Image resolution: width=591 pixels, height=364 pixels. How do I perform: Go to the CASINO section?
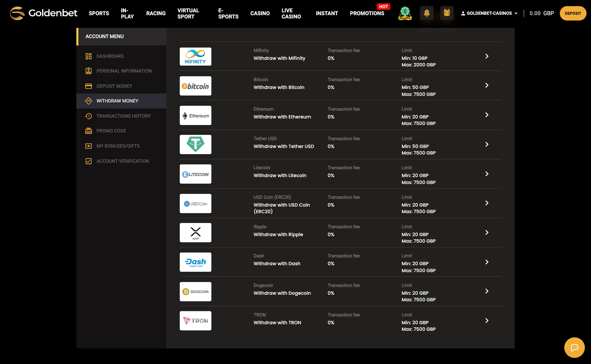(260, 13)
